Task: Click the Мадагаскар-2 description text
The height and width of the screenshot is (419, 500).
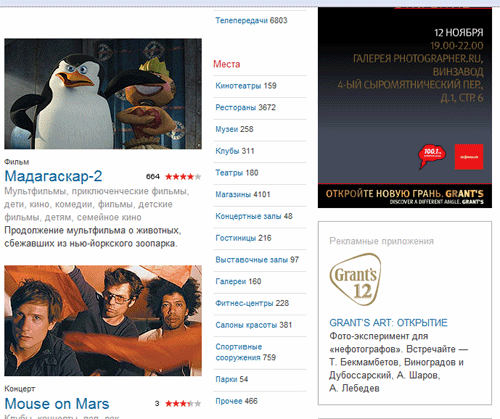Action: 93,237
